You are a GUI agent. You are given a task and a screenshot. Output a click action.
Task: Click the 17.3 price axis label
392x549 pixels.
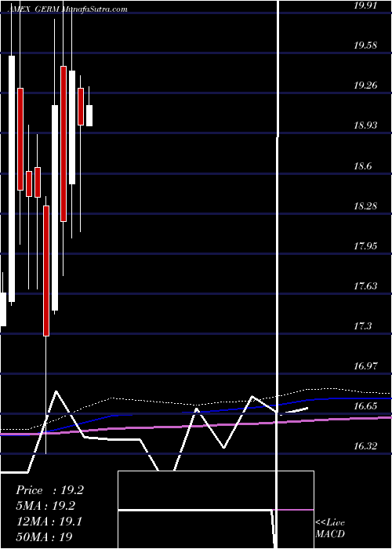(x=362, y=326)
